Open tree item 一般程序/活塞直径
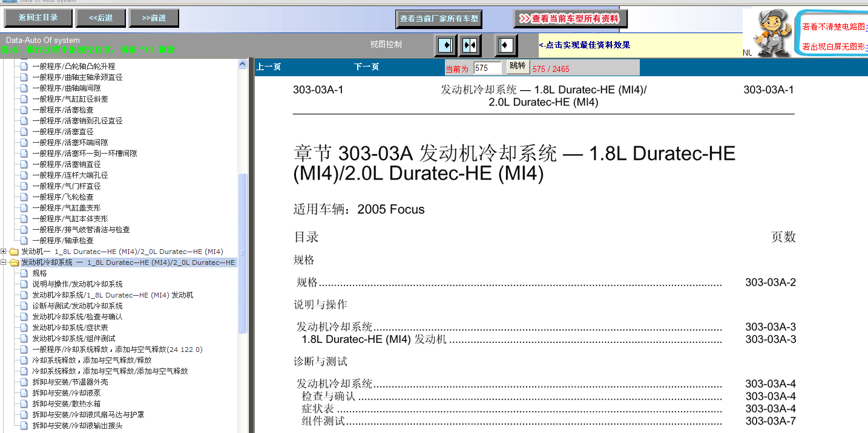This screenshot has height=433, width=868. coord(62,132)
